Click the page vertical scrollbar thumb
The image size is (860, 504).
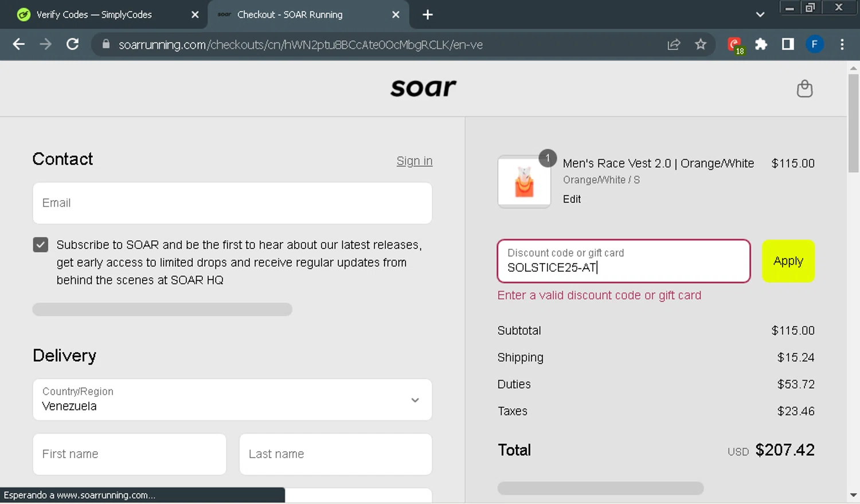pos(853,123)
